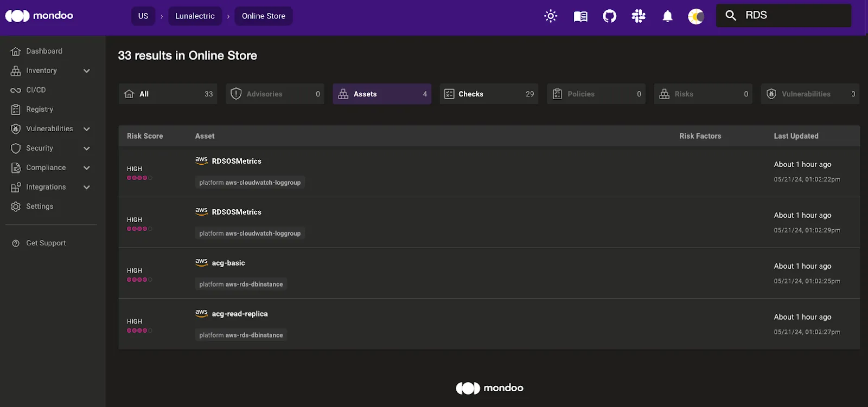The image size is (868, 407).
Task: Click the Dashboard home icon
Action: click(x=16, y=51)
